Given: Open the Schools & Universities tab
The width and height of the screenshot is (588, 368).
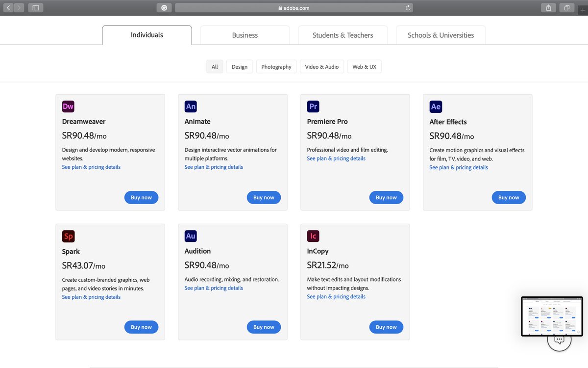Looking at the screenshot, I should pos(441,35).
